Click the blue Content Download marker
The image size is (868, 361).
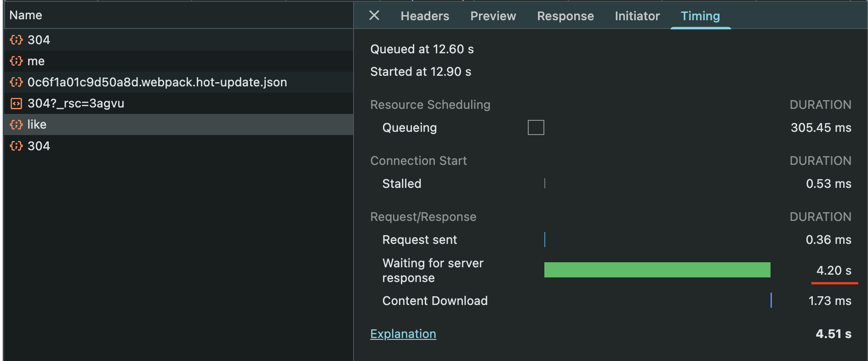tap(771, 300)
